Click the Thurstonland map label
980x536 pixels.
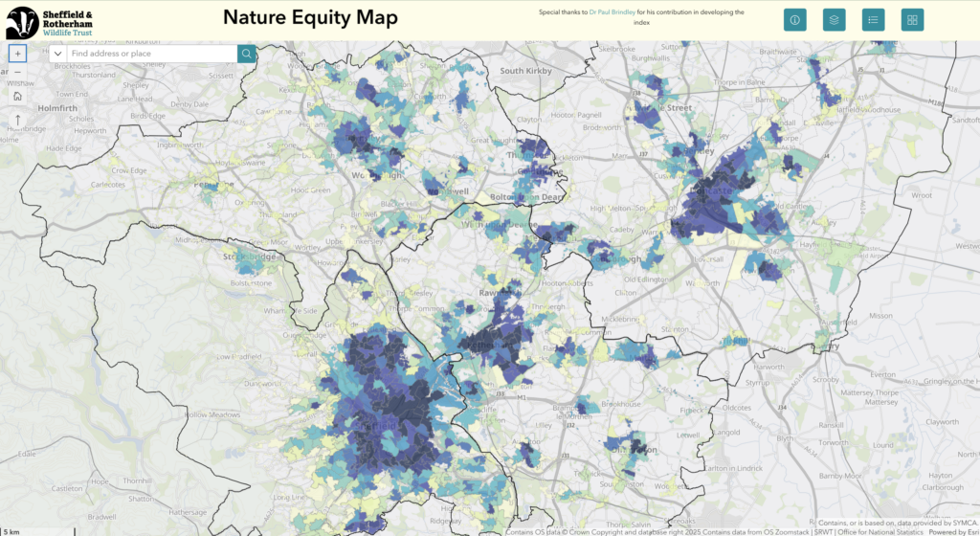(x=94, y=75)
